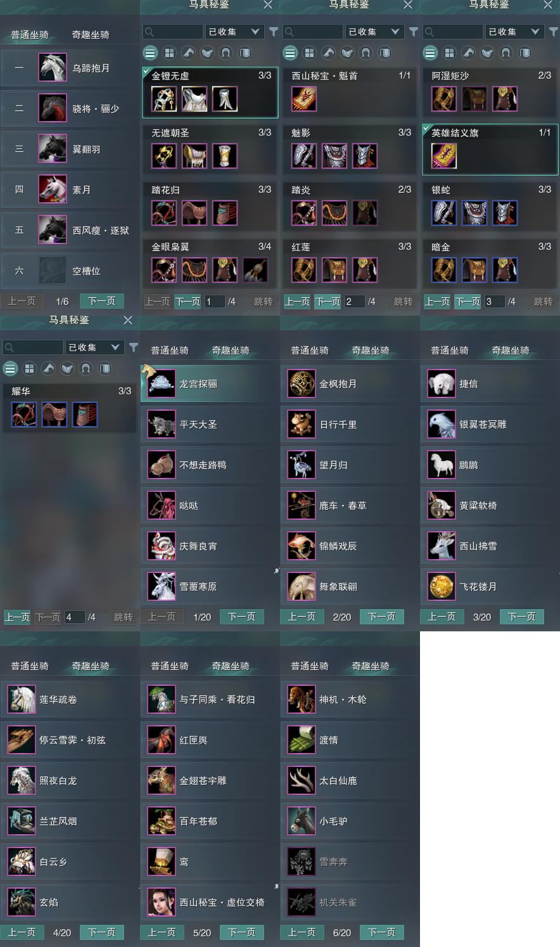This screenshot has width=560, height=947.
Task: Open 已收集 dropdown above 耀华 set
Action: [x=94, y=347]
